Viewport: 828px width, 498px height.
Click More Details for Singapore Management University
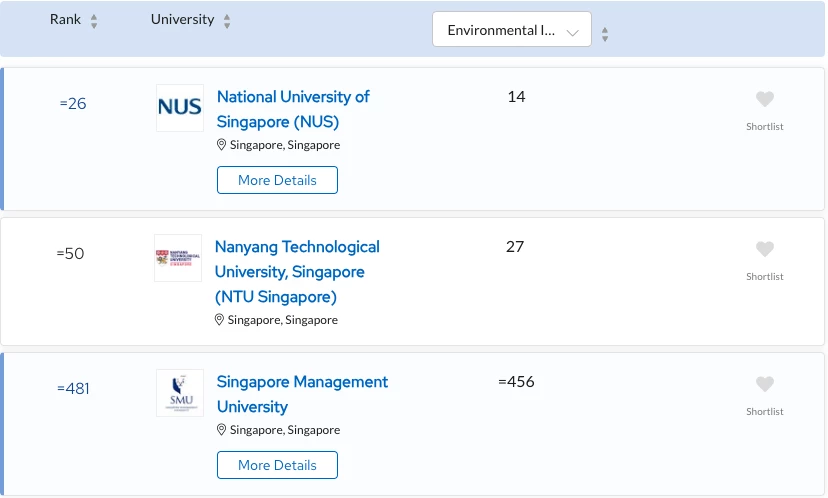tap(277, 465)
